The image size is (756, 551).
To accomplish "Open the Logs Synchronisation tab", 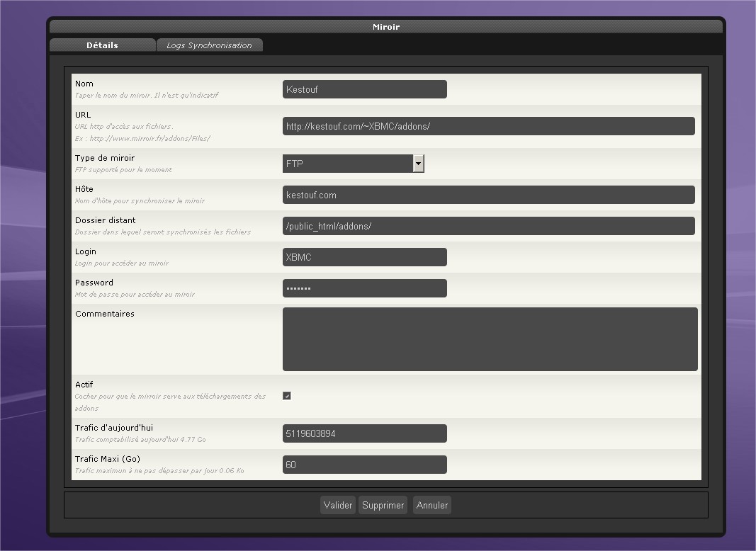I will 209,45.
